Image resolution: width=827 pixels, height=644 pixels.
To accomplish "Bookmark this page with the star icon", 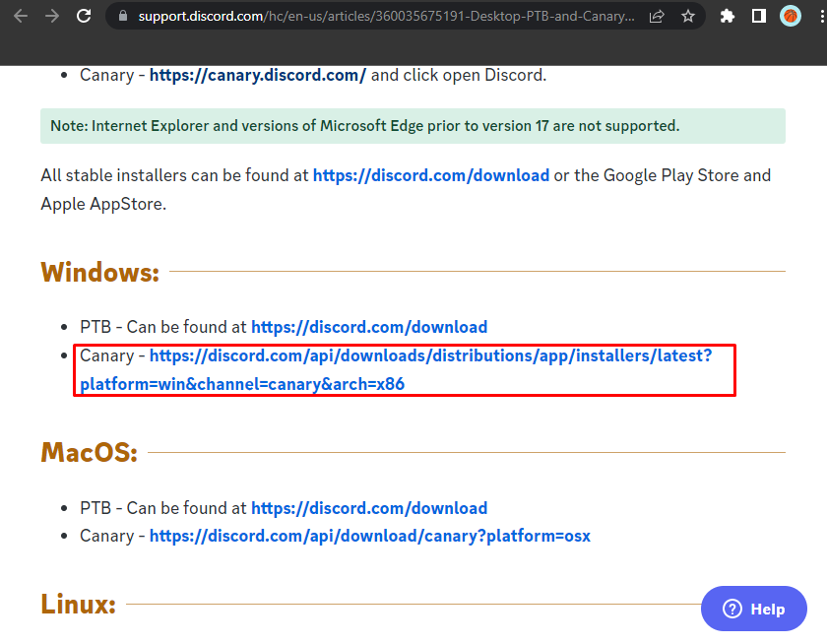I will [x=688, y=17].
